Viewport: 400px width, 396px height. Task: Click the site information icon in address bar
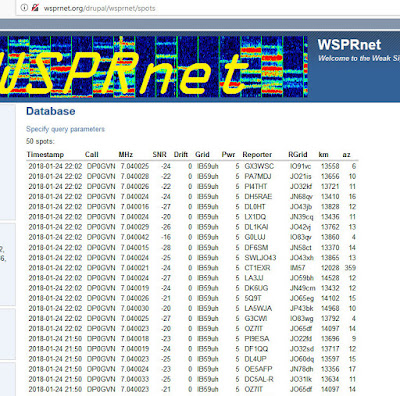pos(24,8)
